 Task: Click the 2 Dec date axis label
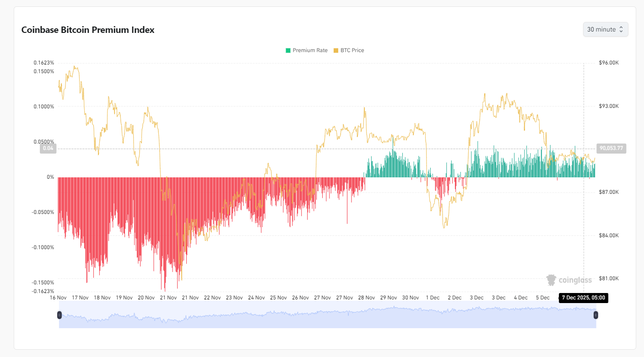[455, 298]
